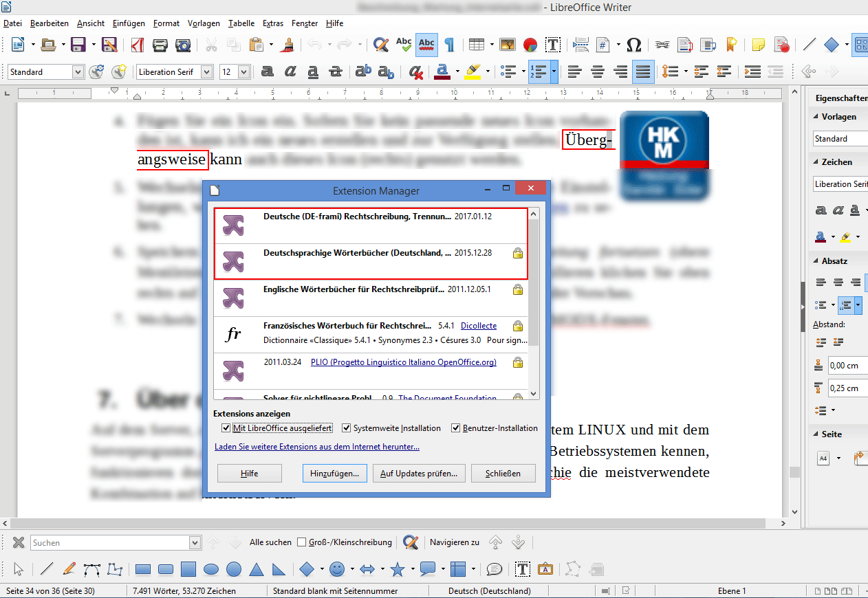Click 'Auf Updates prüfen...' button
The height and width of the screenshot is (598, 868).
tap(420, 474)
